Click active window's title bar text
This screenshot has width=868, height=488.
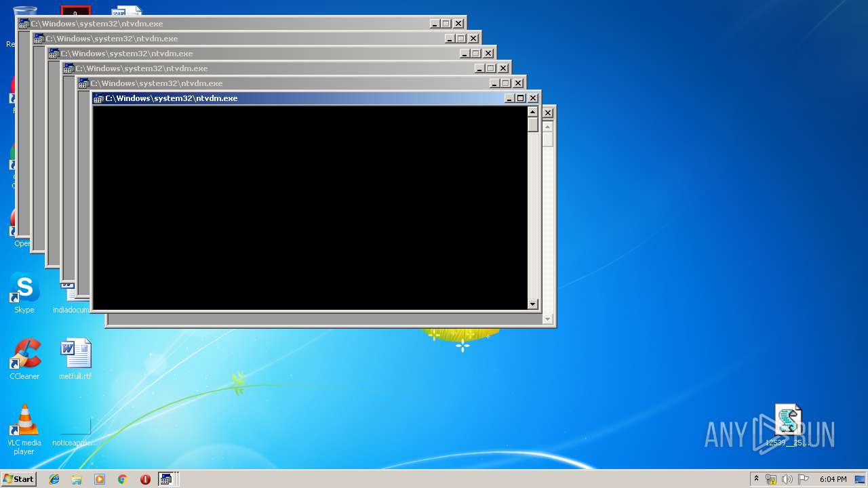pos(172,98)
